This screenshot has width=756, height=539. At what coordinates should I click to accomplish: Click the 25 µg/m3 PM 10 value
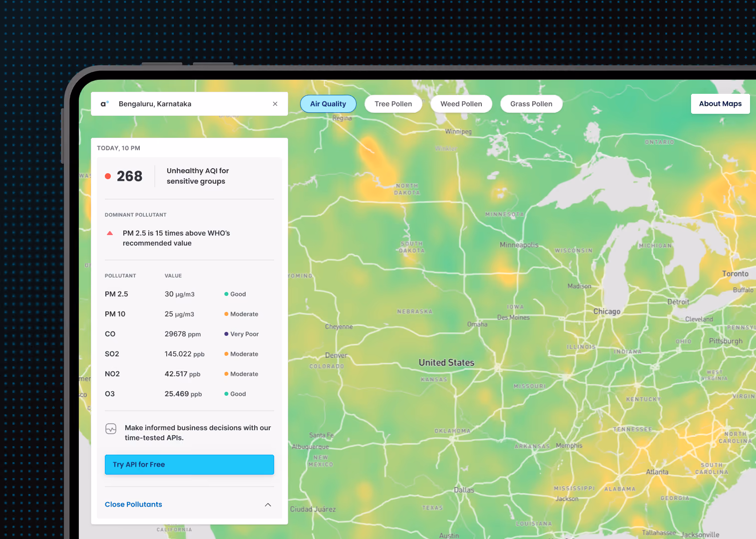[x=179, y=314]
